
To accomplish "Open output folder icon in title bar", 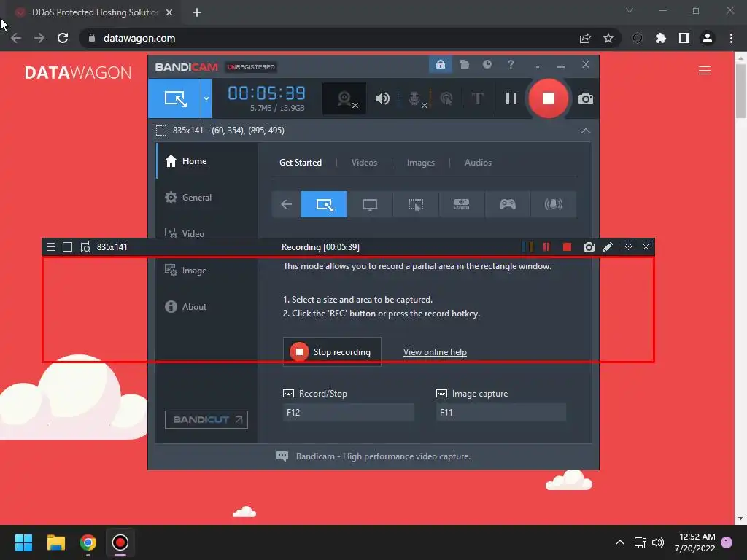I will 464,64.
